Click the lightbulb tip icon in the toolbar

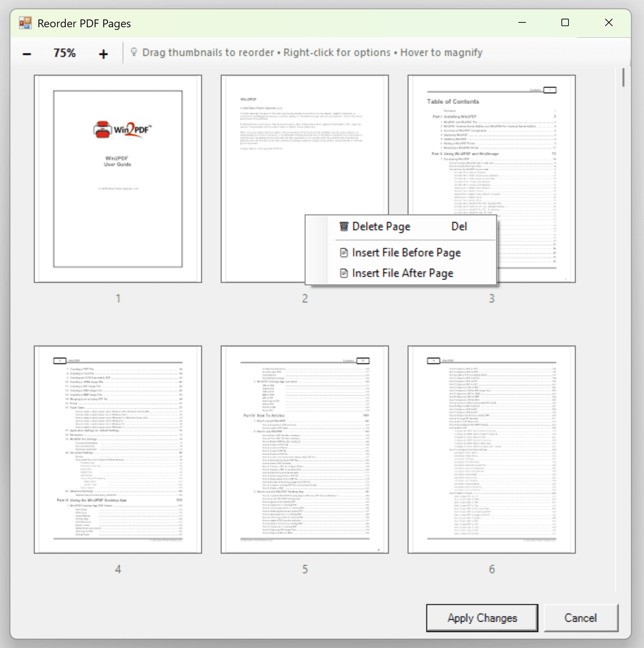tap(135, 52)
